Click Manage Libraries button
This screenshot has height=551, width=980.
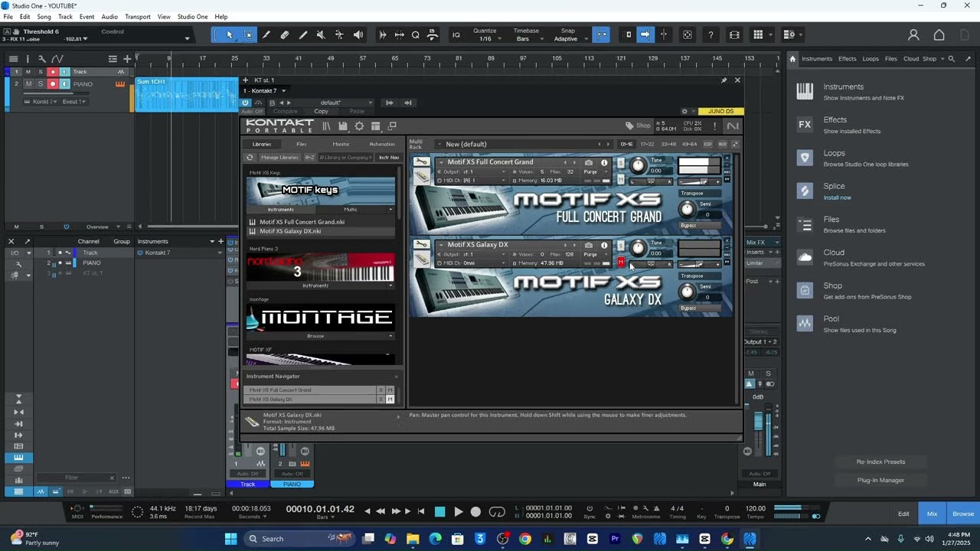click(279, 158)
